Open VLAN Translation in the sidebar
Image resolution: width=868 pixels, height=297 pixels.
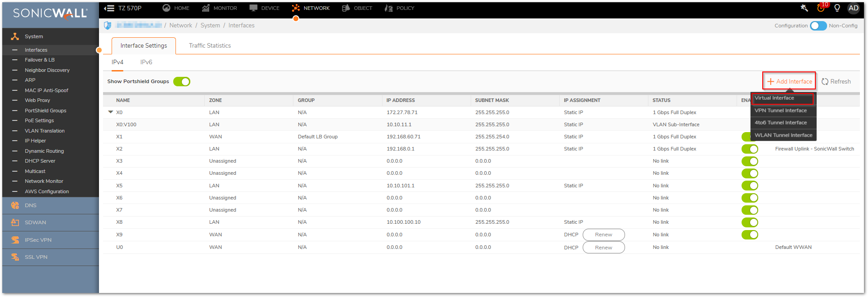[45, 131]
